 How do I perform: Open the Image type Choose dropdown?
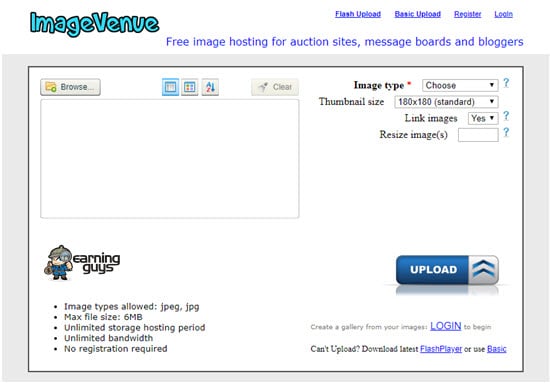[460, 85]
